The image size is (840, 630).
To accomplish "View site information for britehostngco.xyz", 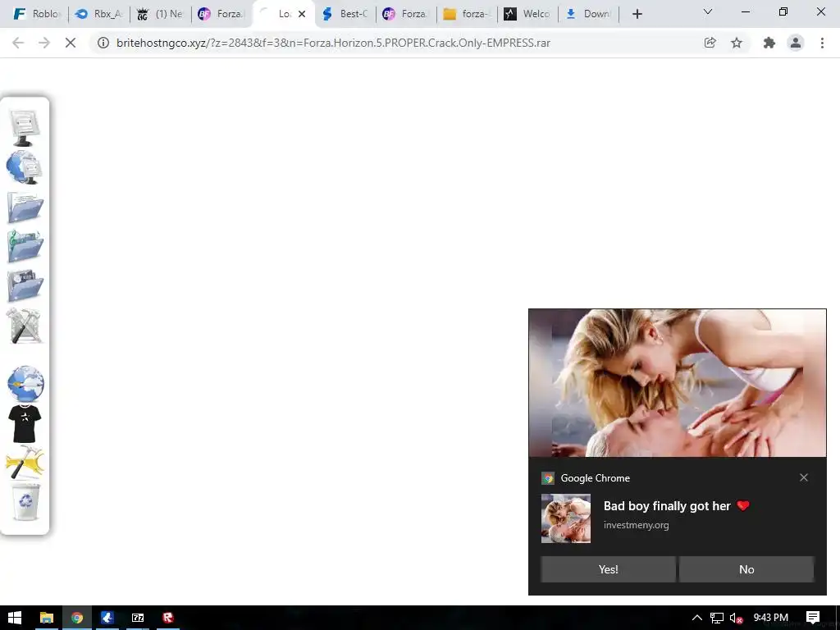I will coord(103,43).
